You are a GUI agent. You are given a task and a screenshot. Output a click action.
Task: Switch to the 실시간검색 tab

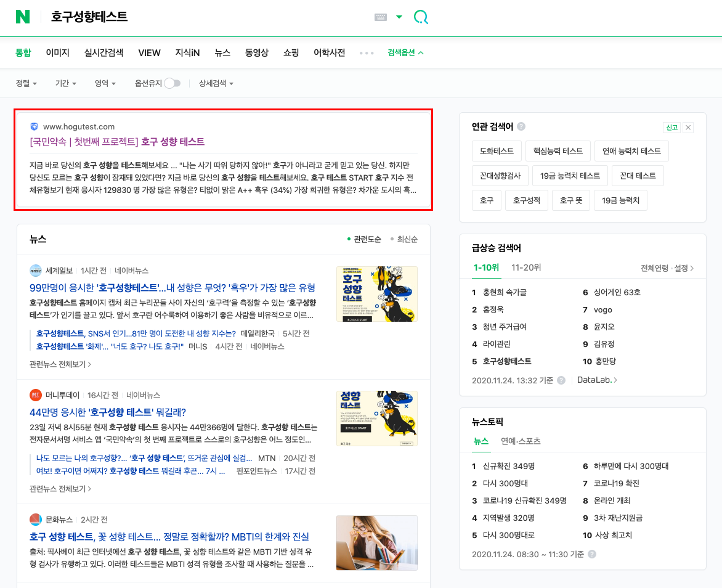103,52
